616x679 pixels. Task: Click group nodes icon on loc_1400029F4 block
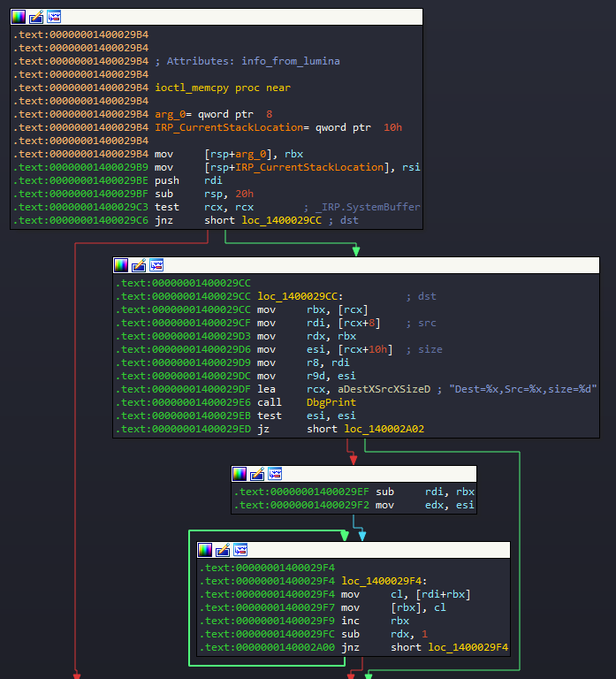pos(240,550)
